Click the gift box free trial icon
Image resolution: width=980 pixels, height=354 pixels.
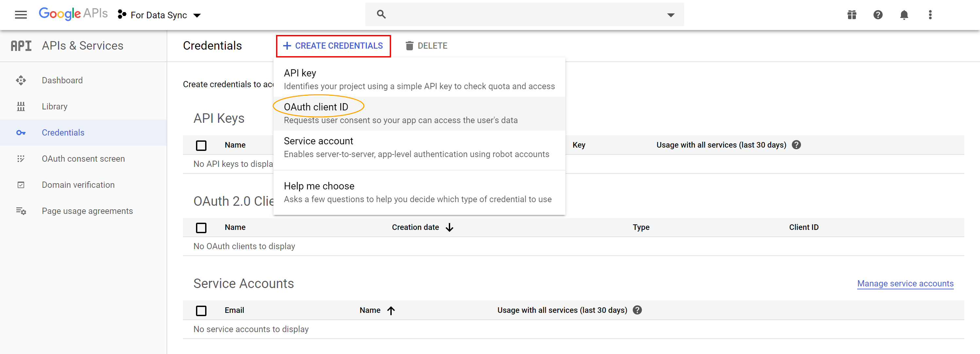(851, 15)
